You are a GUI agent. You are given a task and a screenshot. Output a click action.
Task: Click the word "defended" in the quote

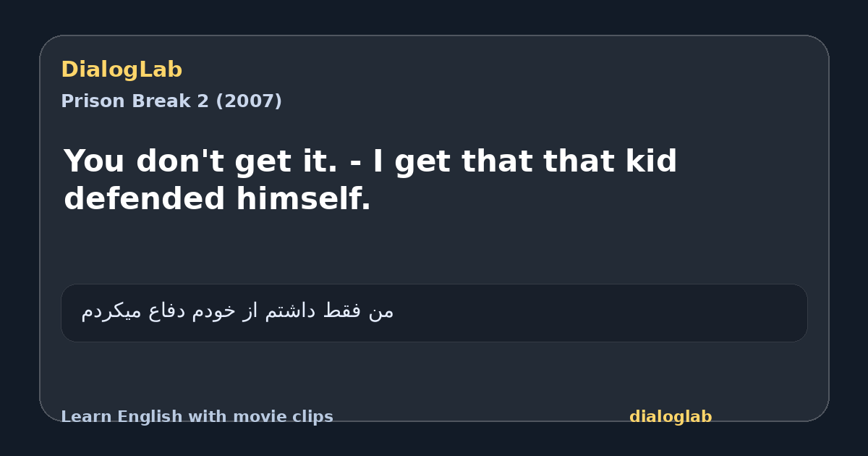pos(145,198)
